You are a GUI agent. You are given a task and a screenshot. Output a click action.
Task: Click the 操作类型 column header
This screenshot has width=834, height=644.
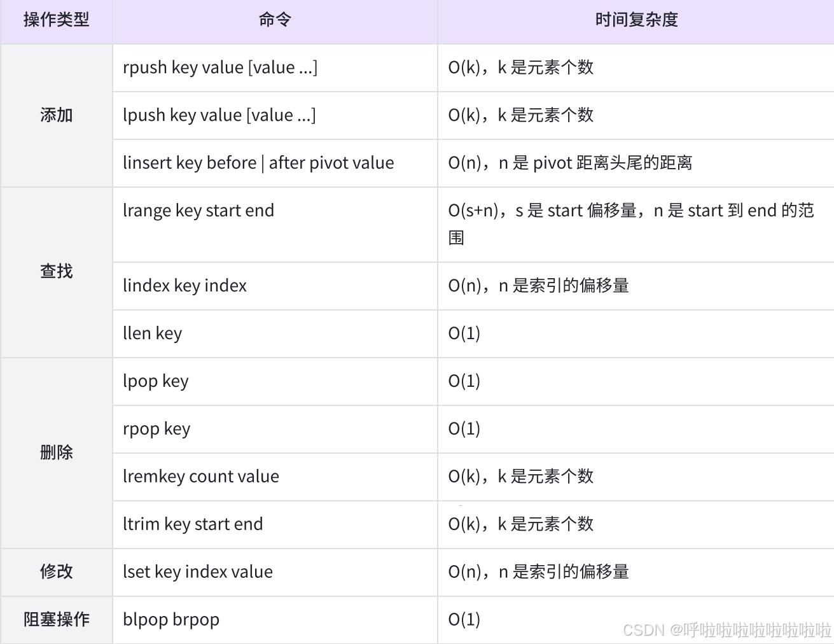point(57,20)
